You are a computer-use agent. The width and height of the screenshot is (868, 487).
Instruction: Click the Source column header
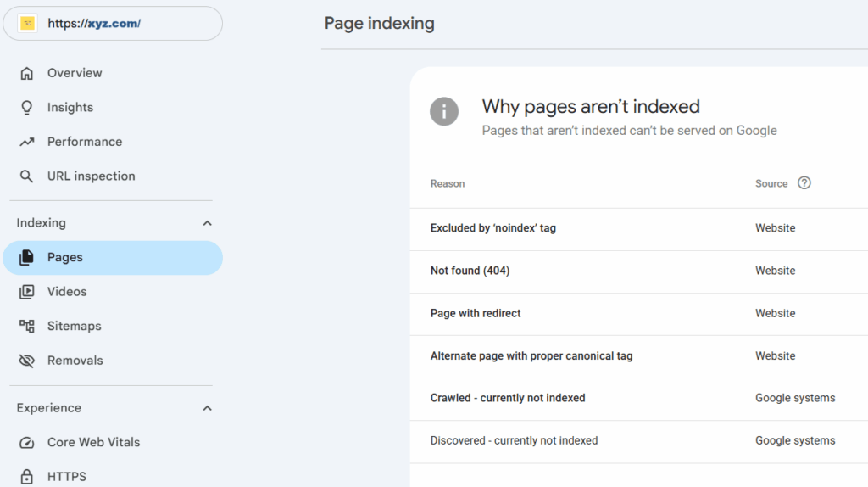[771, 183]
